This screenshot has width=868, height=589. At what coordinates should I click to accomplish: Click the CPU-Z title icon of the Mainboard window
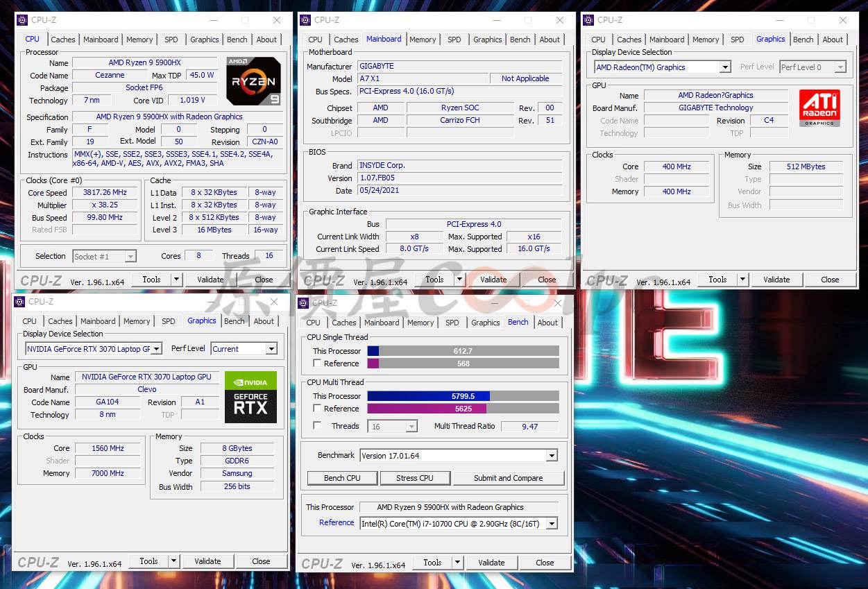click(x=305, y=20)
